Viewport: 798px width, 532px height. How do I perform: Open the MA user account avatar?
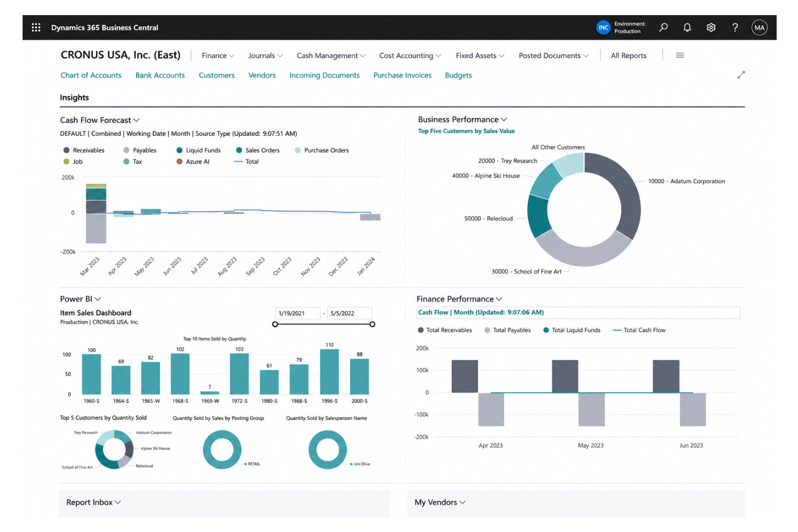click(x=759, y=27)
